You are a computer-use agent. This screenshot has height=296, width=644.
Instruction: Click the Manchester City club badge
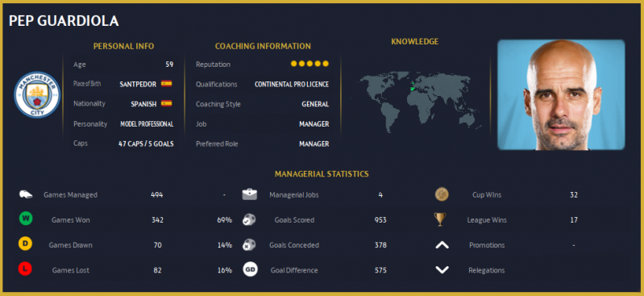37,95
